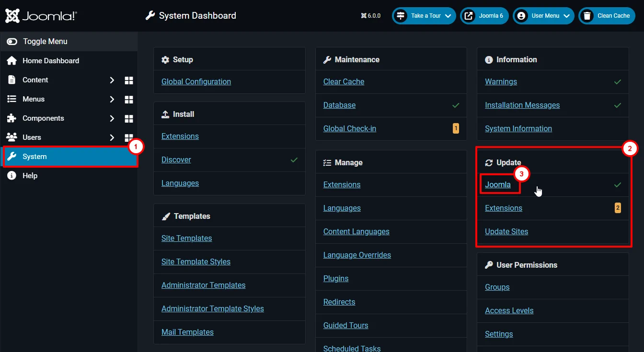Go to Home Dashboard in sidebar
The image size is (644, 352).
coord(50,61)
